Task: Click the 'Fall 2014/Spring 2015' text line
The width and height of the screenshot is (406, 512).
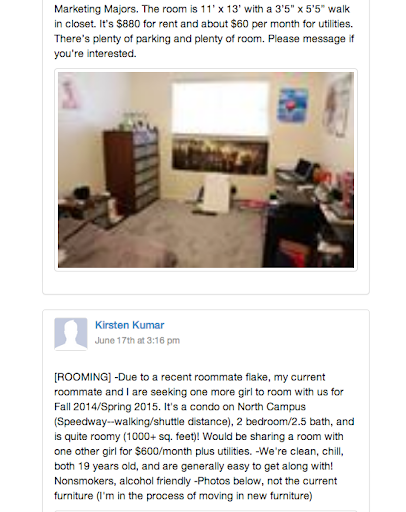Action: (111, 407)
